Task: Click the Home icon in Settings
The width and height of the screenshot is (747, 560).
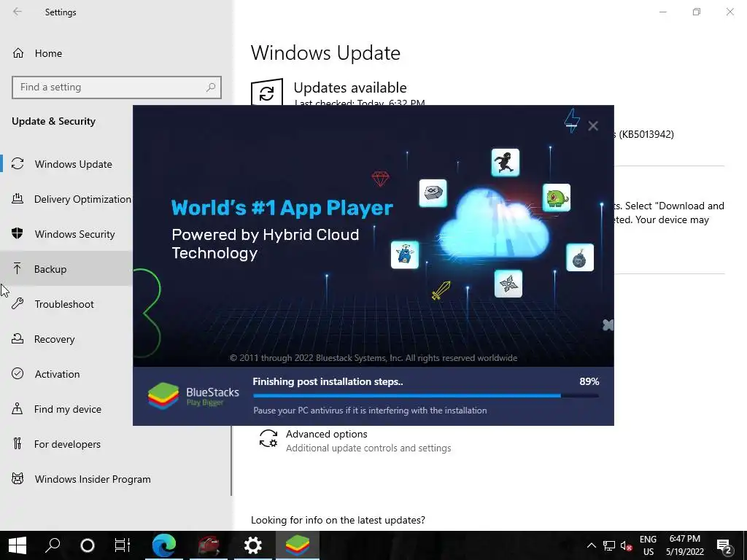Action: click(18, 52)
